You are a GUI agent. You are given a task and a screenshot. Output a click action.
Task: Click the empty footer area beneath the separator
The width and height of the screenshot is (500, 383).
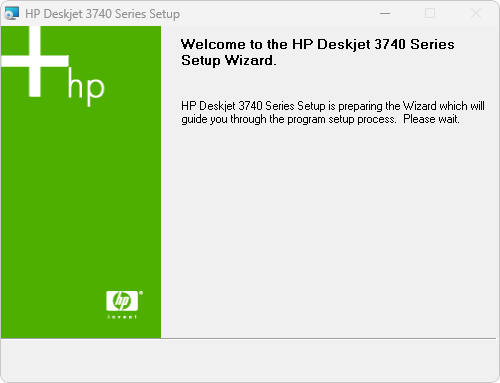[x=248, y=361]
